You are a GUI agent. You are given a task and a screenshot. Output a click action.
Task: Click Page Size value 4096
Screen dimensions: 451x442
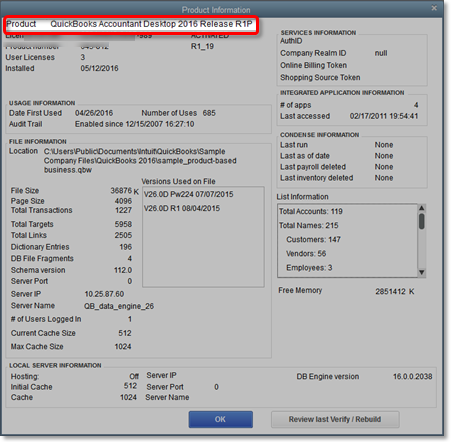(x=123, y=201)
